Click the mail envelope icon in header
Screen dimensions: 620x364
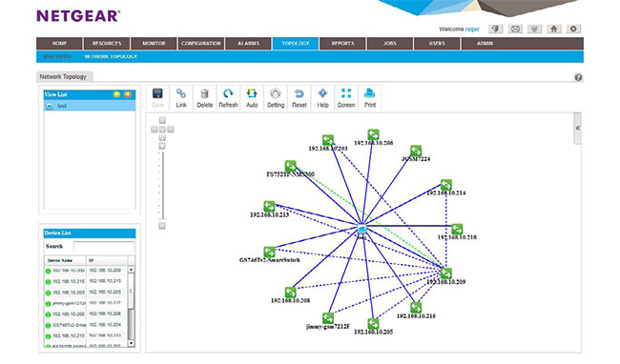pyautogui.click(x=515, y=29)
